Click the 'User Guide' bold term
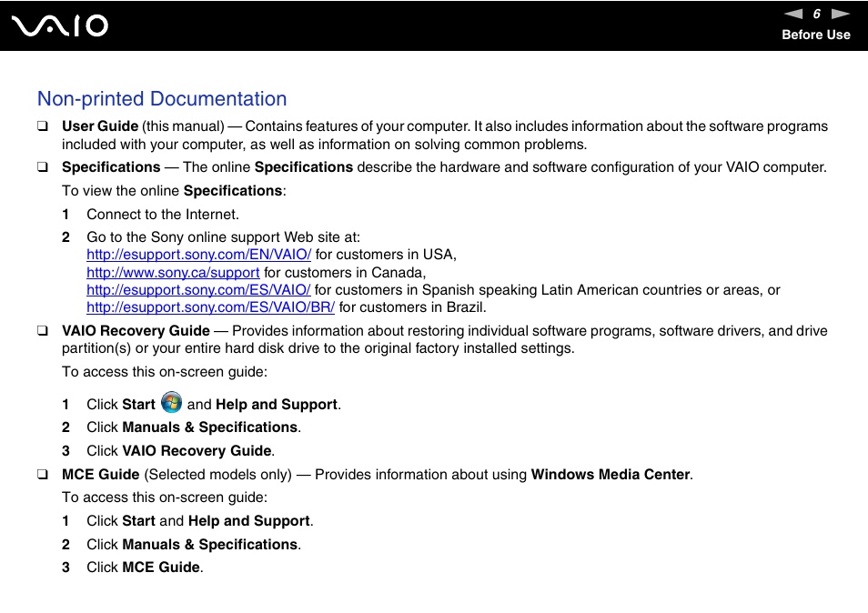 (100, 126)
